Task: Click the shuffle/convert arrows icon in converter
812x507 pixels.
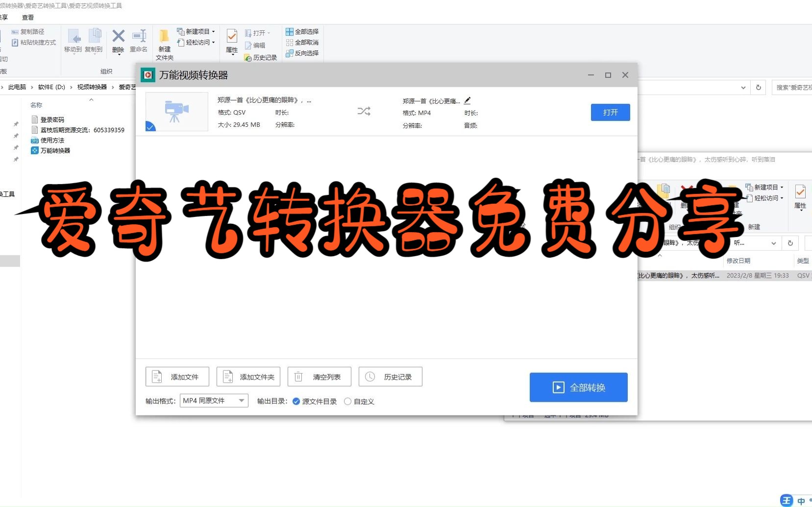Action: pyautogui.click(x=364, y=111)
